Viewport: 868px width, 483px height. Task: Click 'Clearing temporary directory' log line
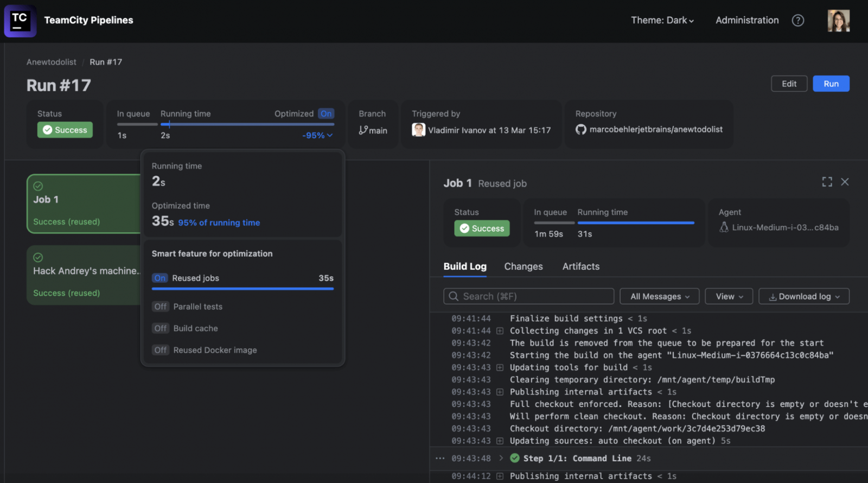coord(642,380)
